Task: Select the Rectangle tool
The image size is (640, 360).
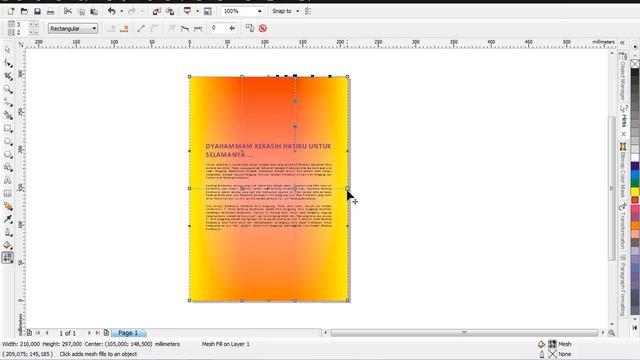Action: click(8, 128)
